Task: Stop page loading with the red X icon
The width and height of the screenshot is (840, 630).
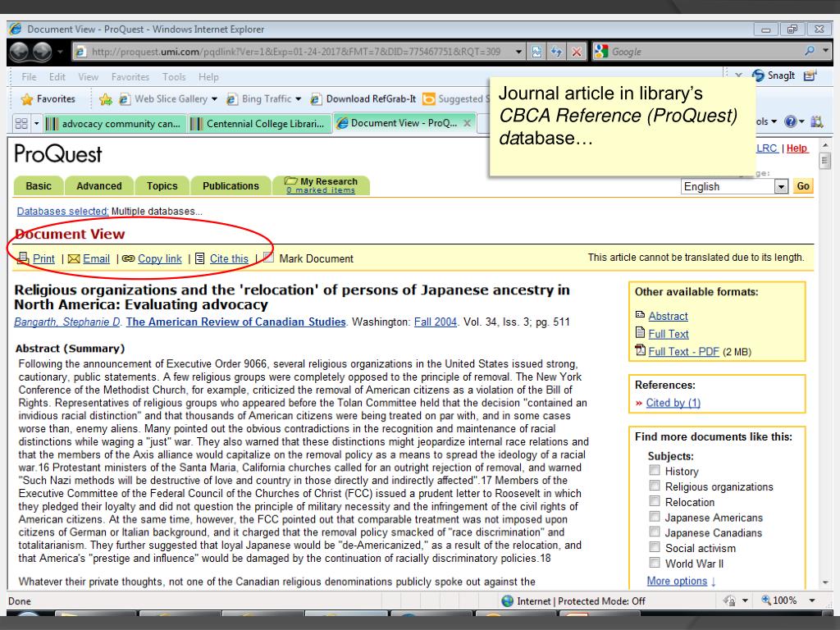Action: [x=577, y=52]
